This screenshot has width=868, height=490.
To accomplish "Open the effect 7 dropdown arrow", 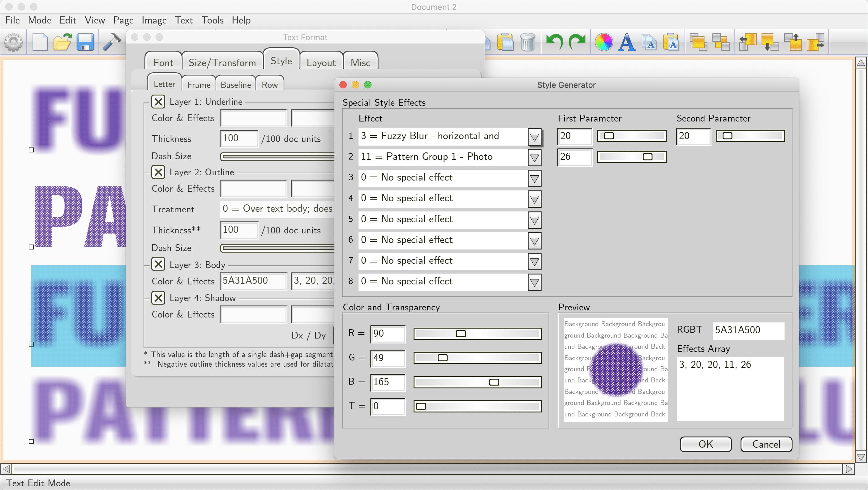I will point(535,262).
